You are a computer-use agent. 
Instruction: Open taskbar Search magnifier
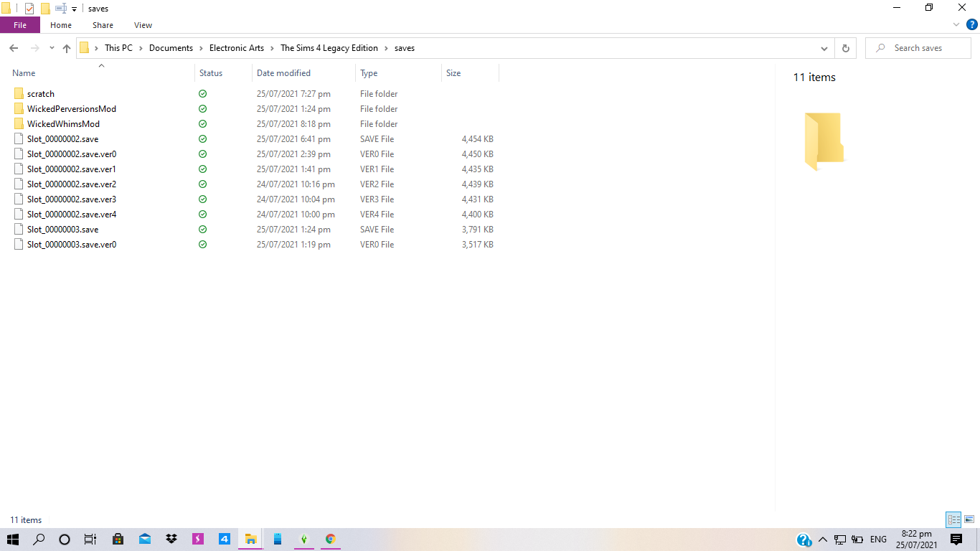(39, 540)
